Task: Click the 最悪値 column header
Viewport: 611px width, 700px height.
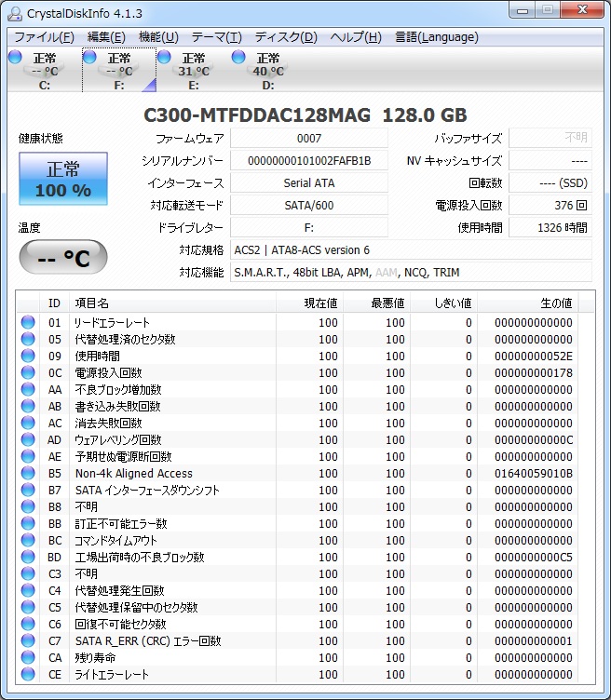Action: coord(376,303)
